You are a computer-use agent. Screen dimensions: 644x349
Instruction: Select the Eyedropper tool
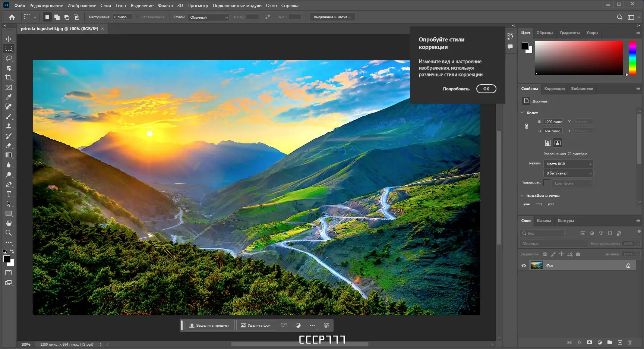click(x=8, y=97)
